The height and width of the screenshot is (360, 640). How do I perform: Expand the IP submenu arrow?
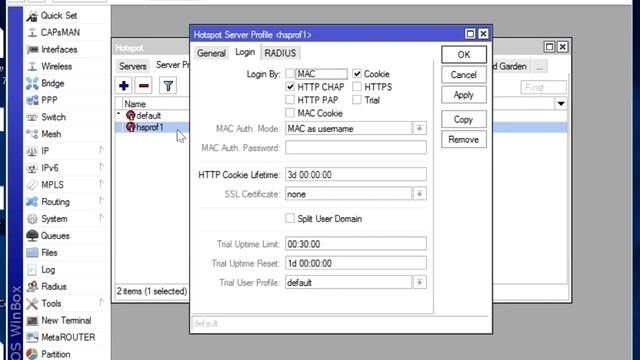click(101, 150)
